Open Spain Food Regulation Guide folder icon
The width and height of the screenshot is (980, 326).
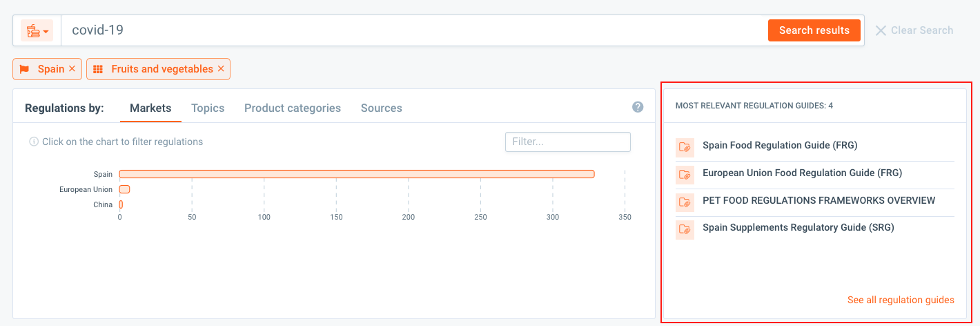tap(685, 147)
